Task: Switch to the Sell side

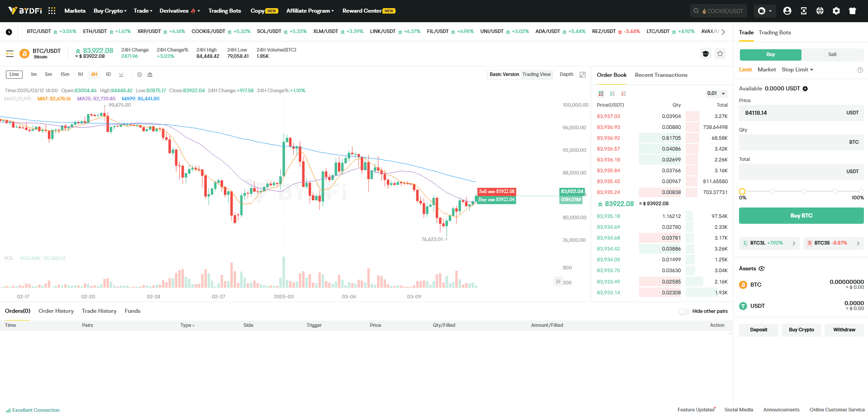Action: (x=832, y=55)
